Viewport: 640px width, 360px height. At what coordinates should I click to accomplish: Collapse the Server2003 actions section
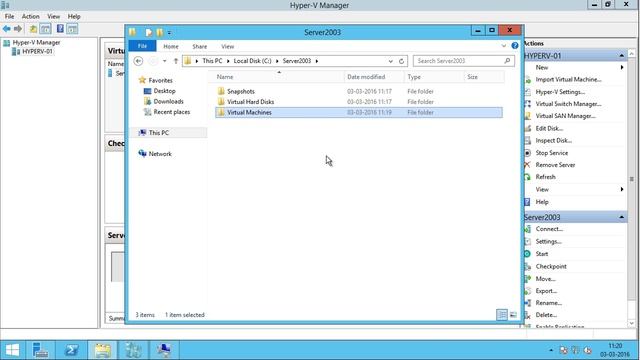621,217
